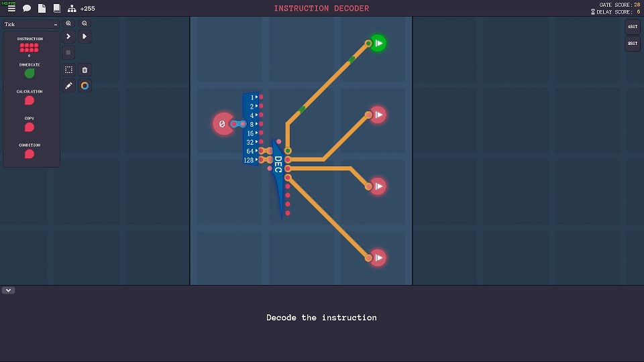This screenshot has height=362, width=644.
Task: Open the speech bubble level dialog
Action: tap(27, 9)
